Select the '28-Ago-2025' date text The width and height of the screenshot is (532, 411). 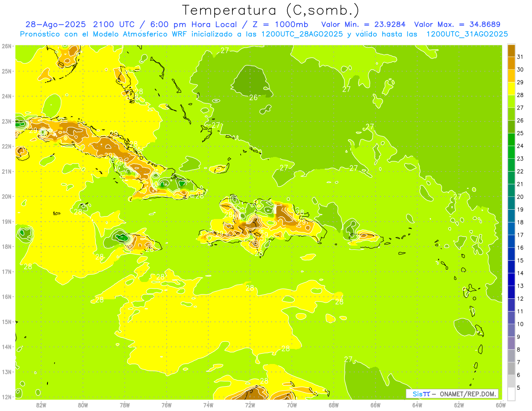[x=56, y=24]
